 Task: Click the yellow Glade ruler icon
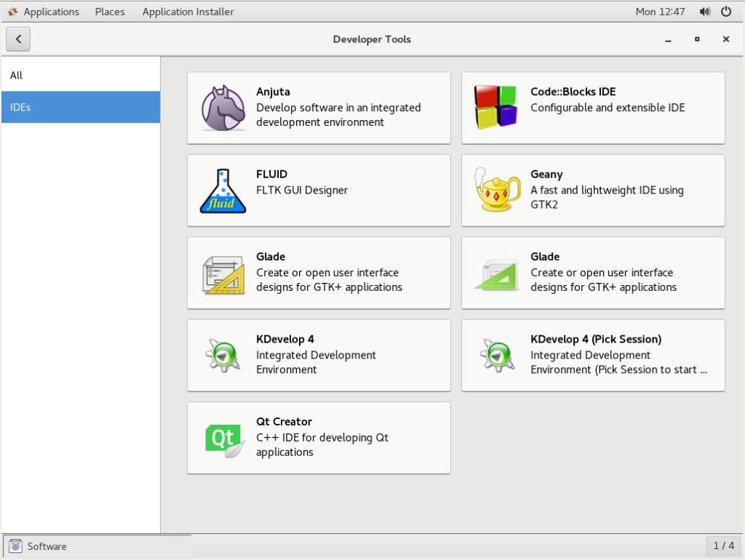(223, 273)
